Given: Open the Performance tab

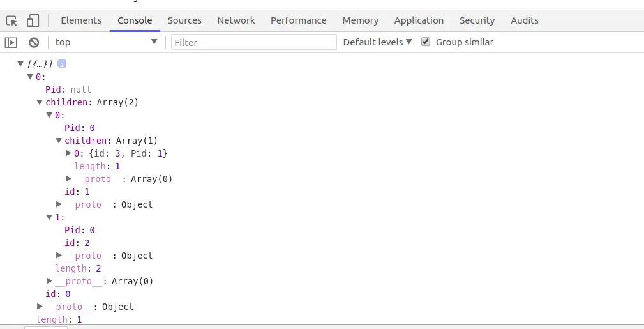Looking at the screenshot, I should [x=299, y=20].
